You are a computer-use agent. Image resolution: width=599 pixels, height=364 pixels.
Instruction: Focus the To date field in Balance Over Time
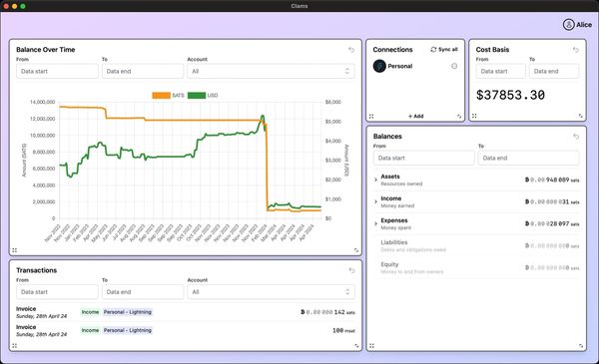point(143,72)
